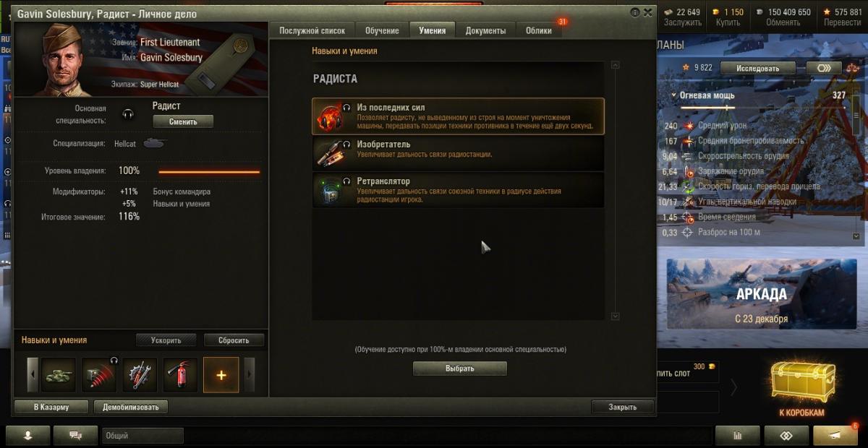
Task: Click the skills list scrollbar down arrow
Action: click(616, 316)
